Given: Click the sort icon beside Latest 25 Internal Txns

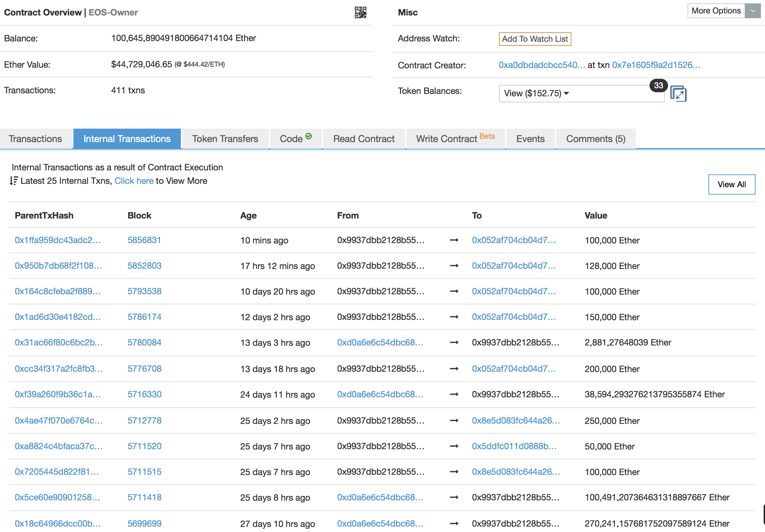Looking at the screenshot, I should [13, 181].
